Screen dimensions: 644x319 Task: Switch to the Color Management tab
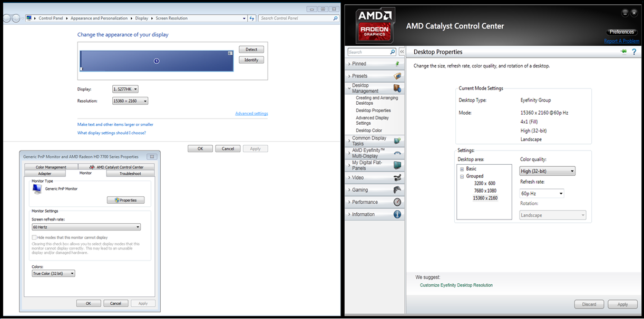pos(51,167)
